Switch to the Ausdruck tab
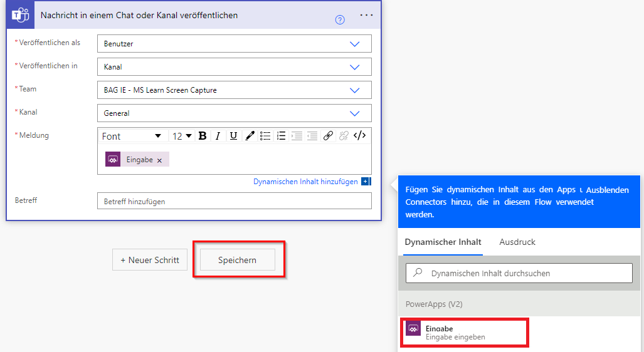 point(517,242)
